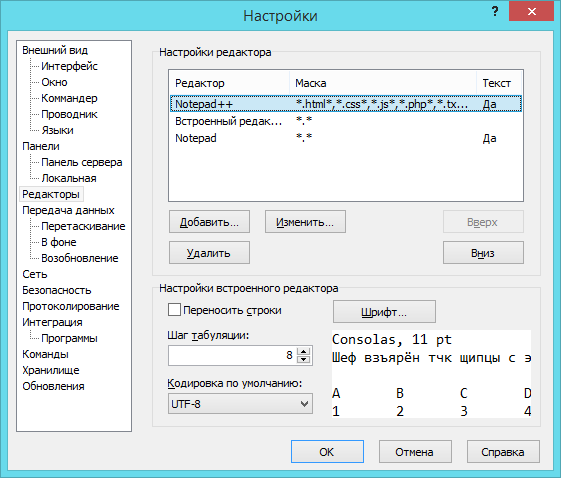The image size is (561, 478).
Task: Decrease tab step with the down arrow
Action: pos(304,360)
